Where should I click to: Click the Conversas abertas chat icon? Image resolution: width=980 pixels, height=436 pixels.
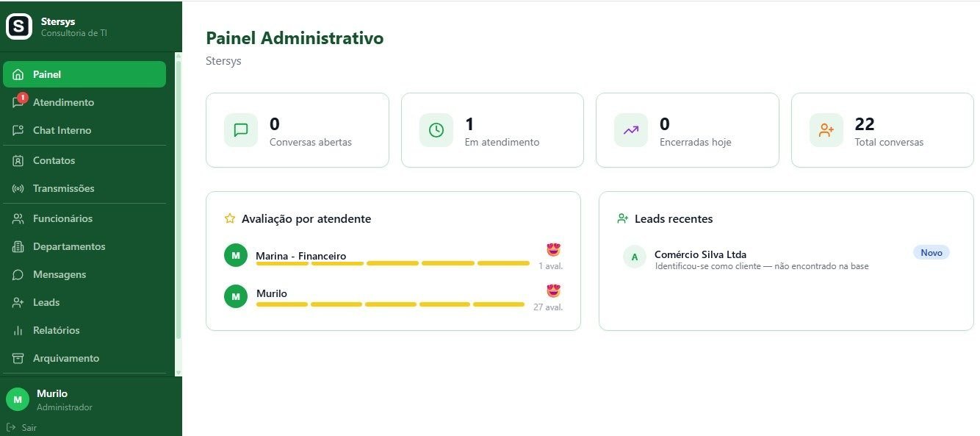coord(241,130)
